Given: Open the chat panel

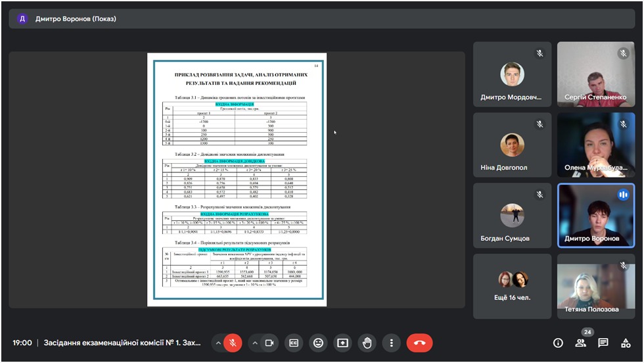Looking at the screenshot, I should pyautogui.click(x=603, y=343).
